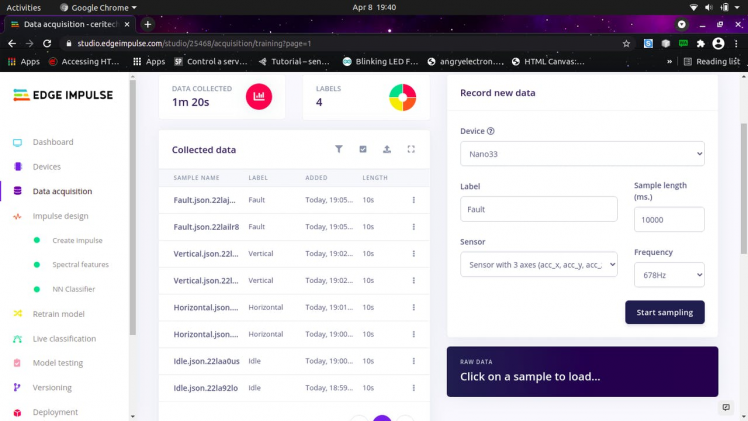The width and height of the screenshot is (748, 421).
Task: Click the Start sampling button
Action: click(665, 312)
